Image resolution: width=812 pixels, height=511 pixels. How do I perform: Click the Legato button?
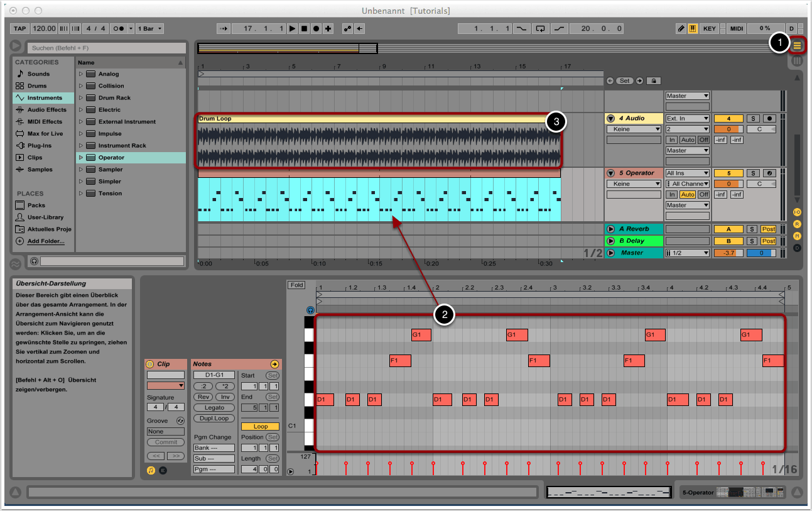[x=214, y=408]
